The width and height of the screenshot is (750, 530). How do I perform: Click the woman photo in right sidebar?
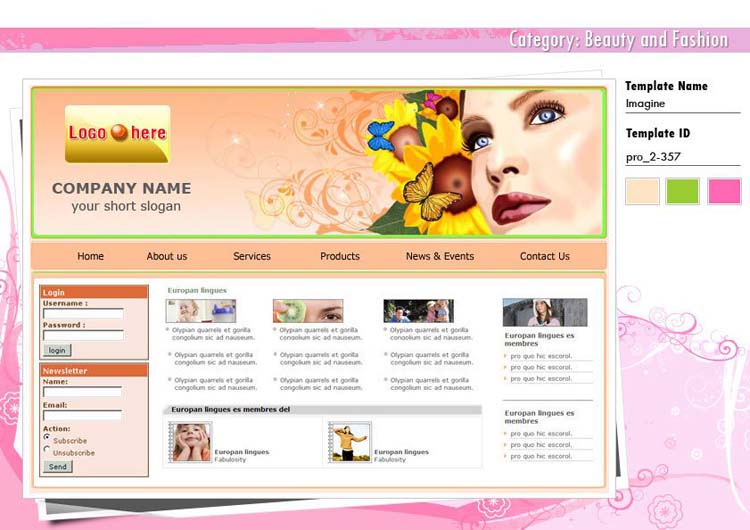(545, 312)
